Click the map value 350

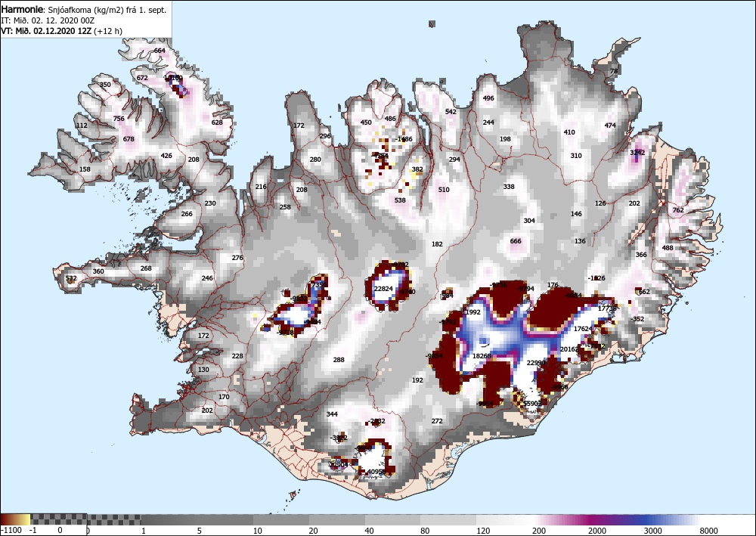[105, 85]
